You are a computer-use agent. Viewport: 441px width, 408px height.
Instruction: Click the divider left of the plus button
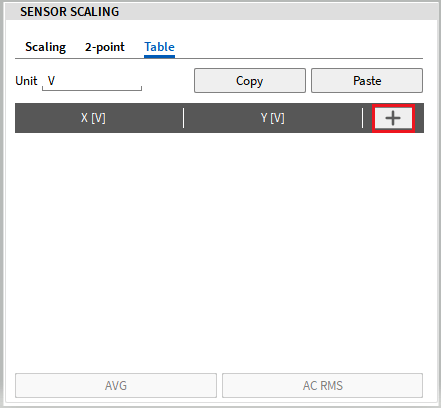(362, 118)
